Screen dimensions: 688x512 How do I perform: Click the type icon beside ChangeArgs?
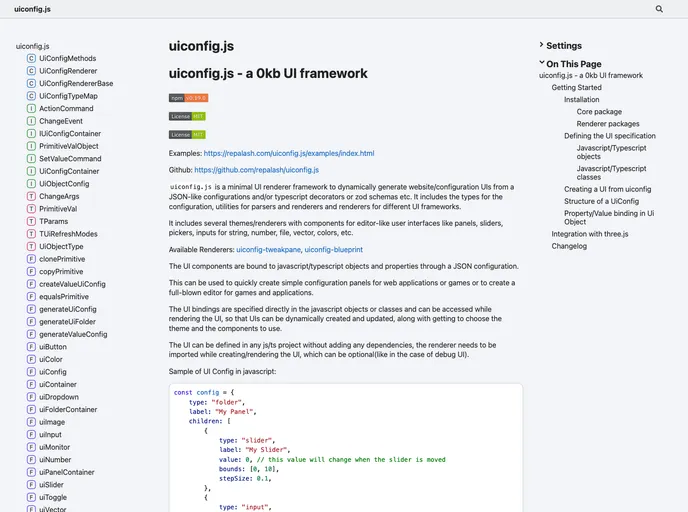click(31, 197)
